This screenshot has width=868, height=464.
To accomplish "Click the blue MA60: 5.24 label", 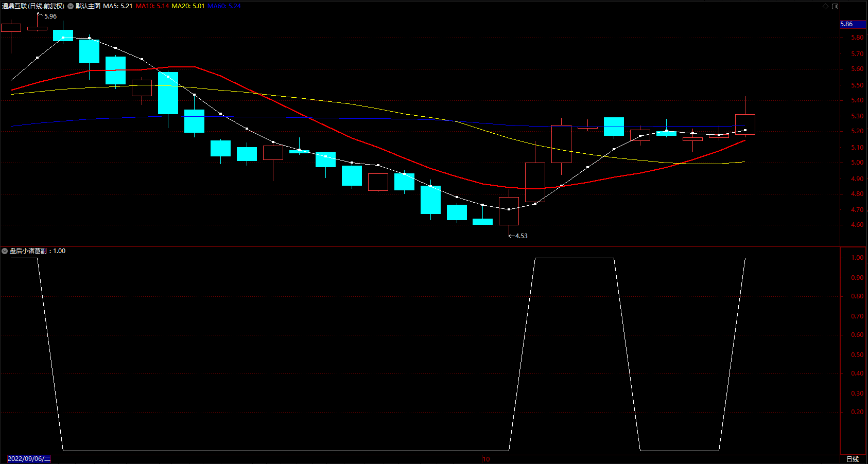I will [224, 6].
